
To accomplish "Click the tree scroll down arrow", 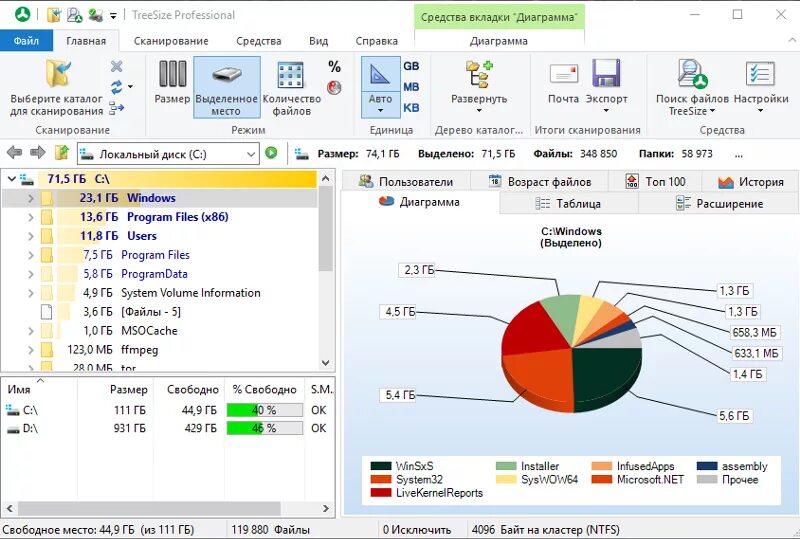I will [x=326, y=363].
